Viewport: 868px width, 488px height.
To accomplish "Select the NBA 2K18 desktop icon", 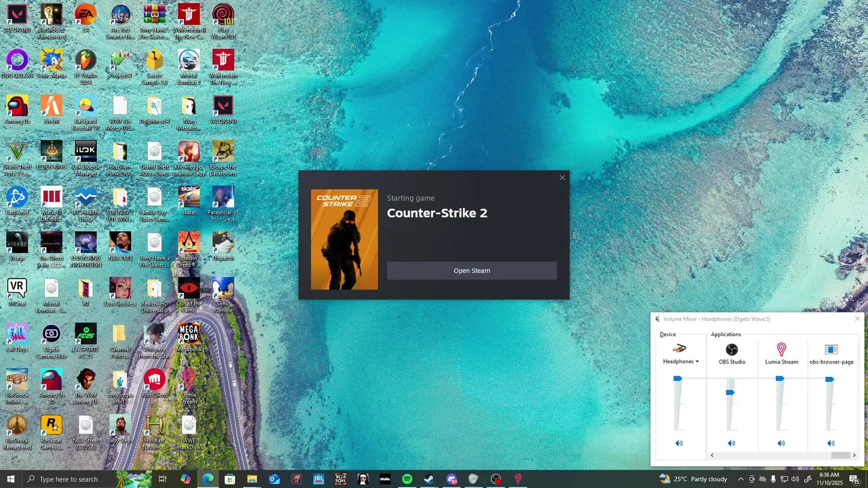I will coord(120,246).
